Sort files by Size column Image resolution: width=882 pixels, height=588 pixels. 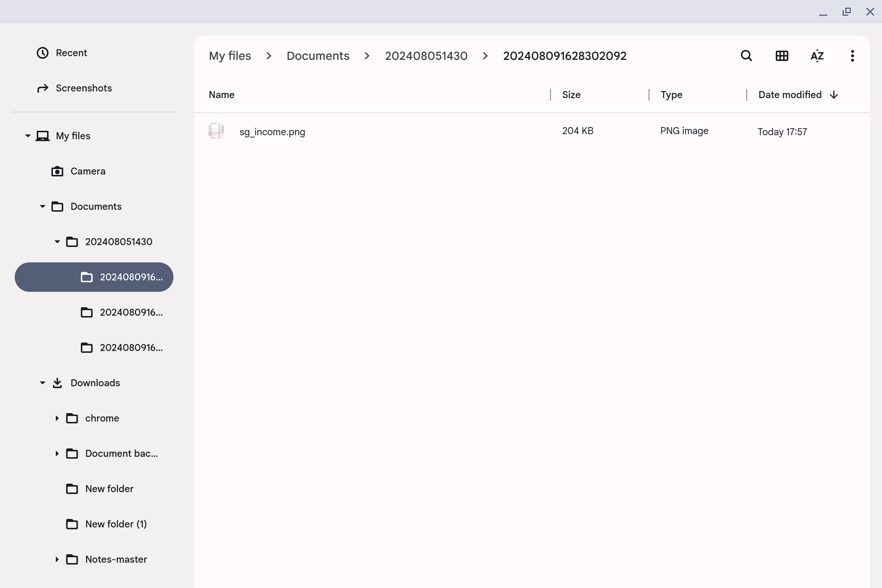coord(571,95)
